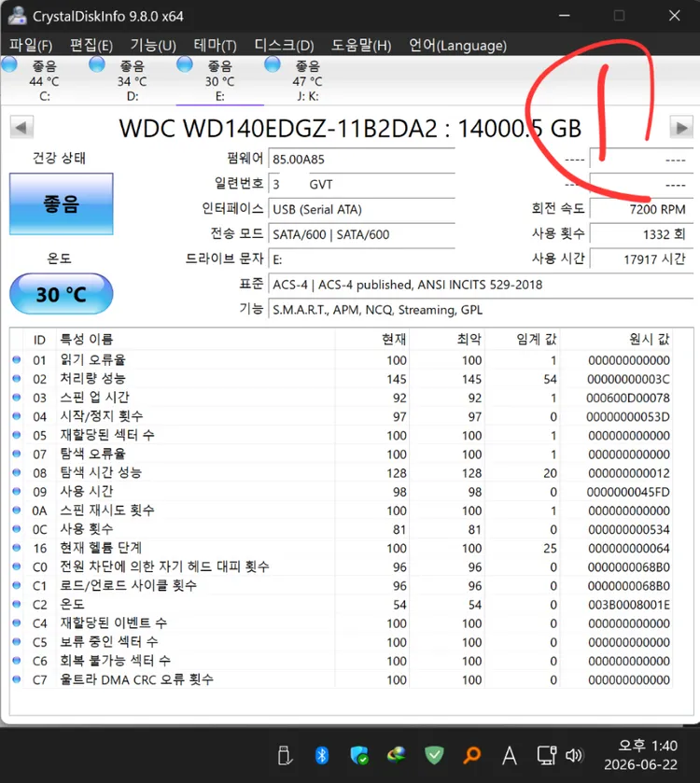Click the orange magnifier tray icon
This screenshot has width=700, height=783.
[x=471, y=755]
